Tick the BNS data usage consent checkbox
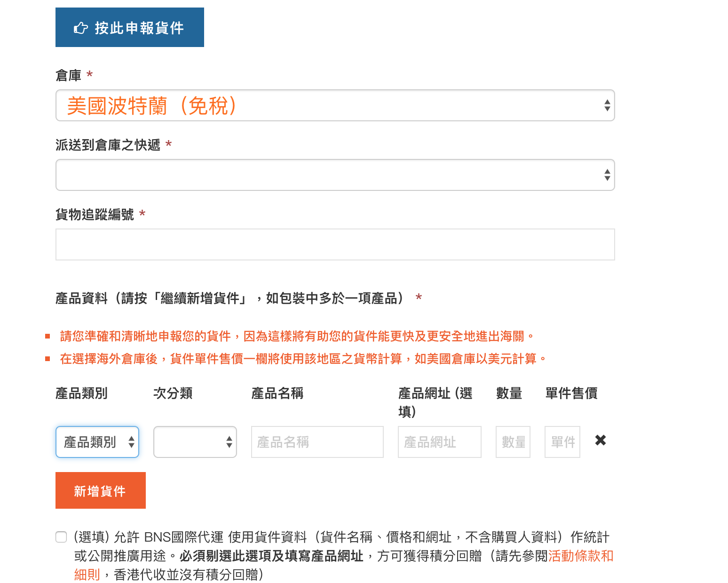This screenshot has height=583, width=728. point(61,537)
